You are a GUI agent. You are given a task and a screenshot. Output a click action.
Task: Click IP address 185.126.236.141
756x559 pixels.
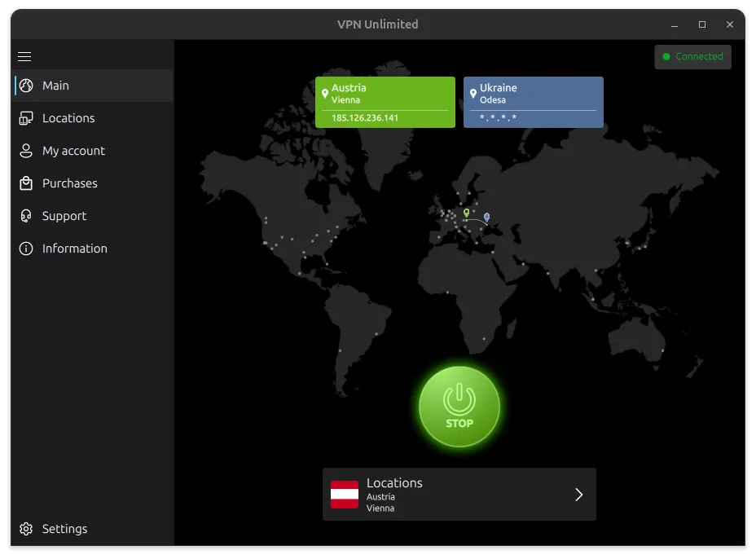tap(365, 117)
